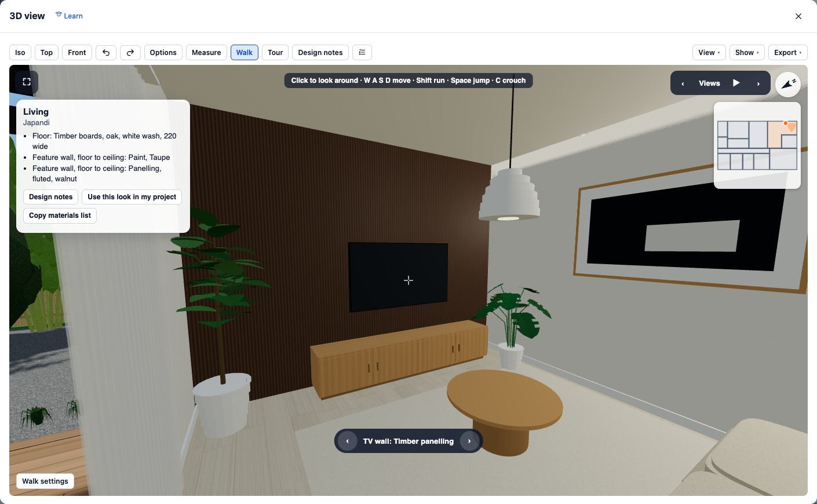The width and height of the screenshot is (817, 504).
Task: Open the list icon next to Design notes
Action: pyautogui.click(x=362, y=53)
